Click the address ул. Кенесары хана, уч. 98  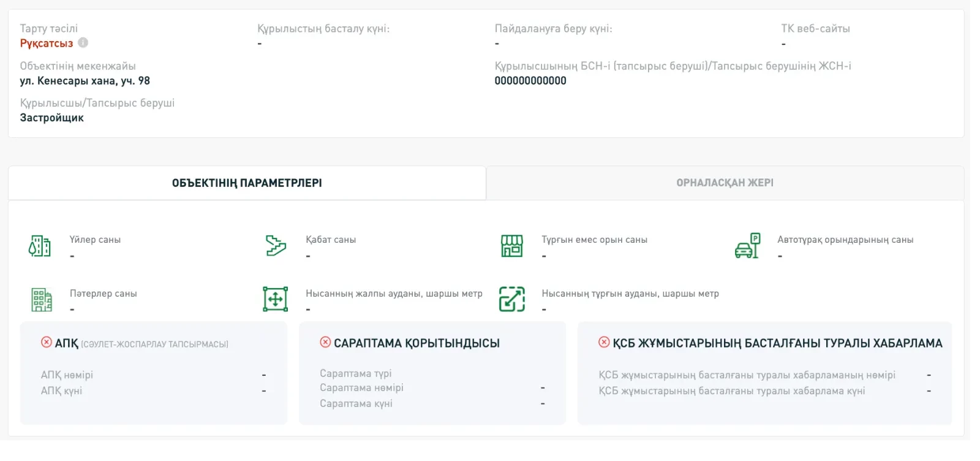click(85, 81)
